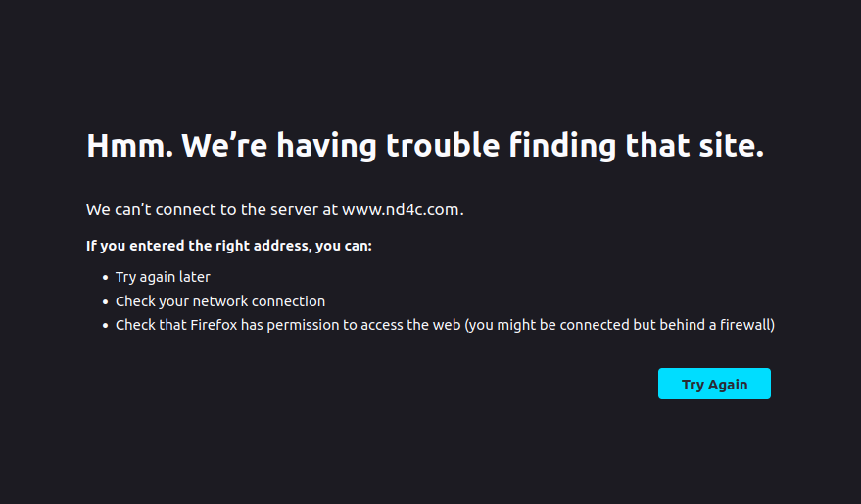The width and height of the screenshot is (861, 504).
Task: Click the bullet dot before "Try again later"
Action: 106,278
